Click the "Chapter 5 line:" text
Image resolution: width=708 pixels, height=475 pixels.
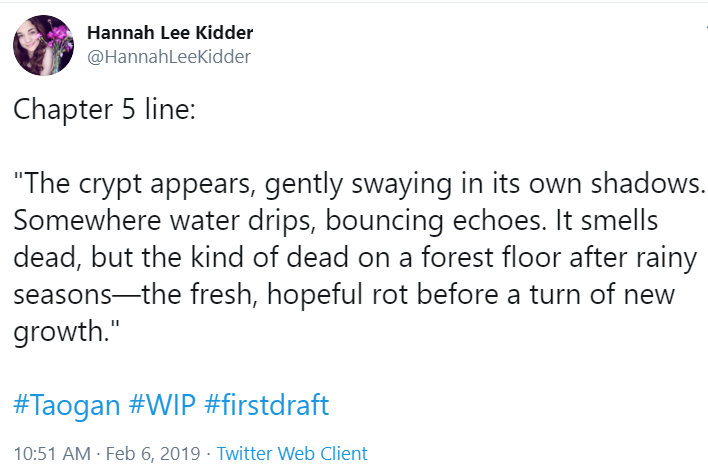(104, 109)
